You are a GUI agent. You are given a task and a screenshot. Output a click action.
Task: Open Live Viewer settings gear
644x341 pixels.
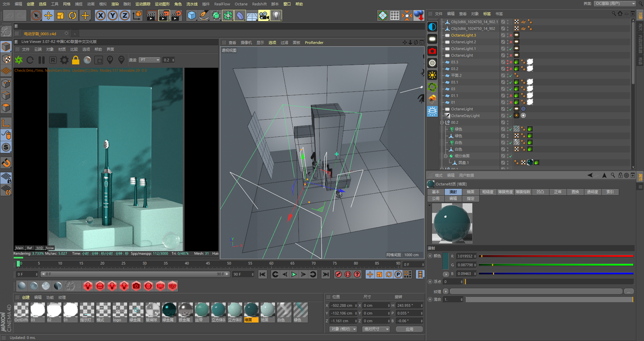pos(64,60)
